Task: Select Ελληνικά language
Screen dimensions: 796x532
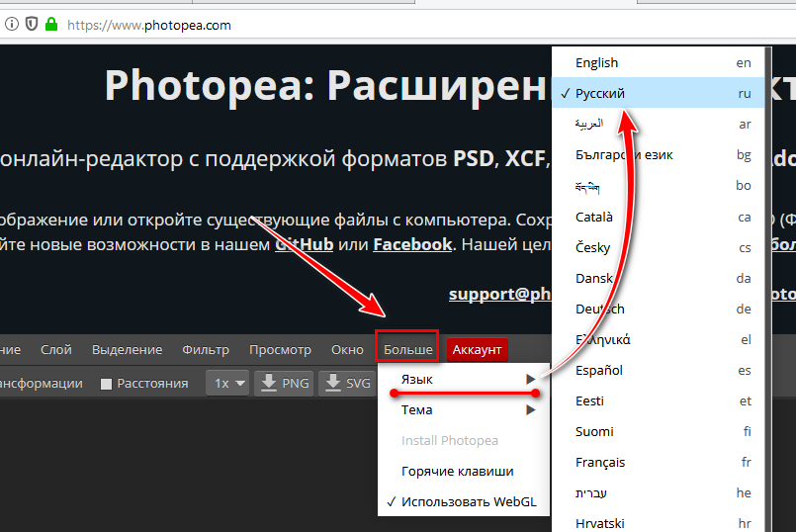Action: pyautogui.click(x=659, y=339)
